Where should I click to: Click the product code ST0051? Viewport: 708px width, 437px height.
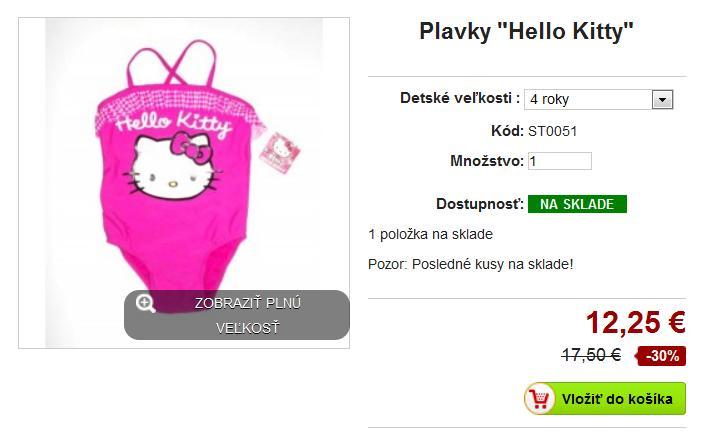(x=553, y=131)
